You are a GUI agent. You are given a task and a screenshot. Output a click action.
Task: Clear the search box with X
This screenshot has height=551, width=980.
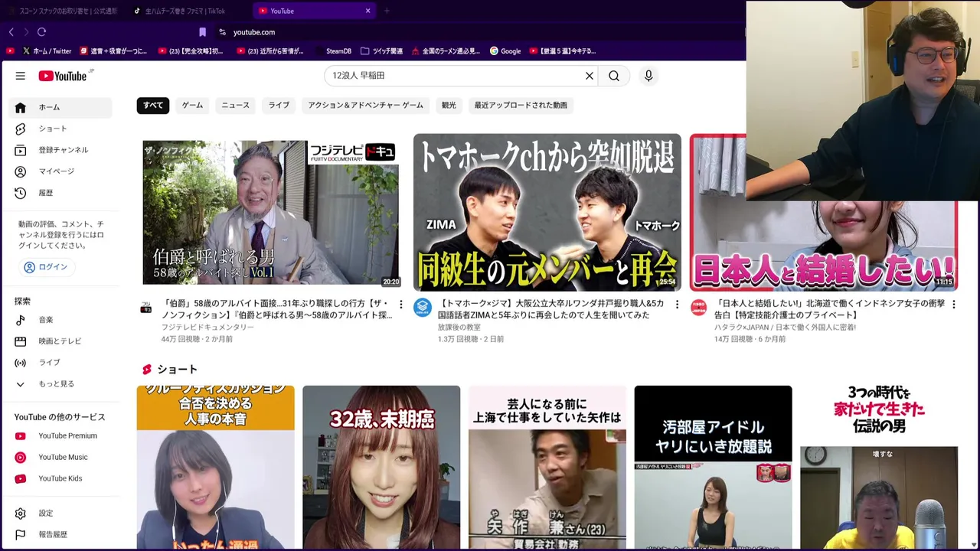pos(590,76)
